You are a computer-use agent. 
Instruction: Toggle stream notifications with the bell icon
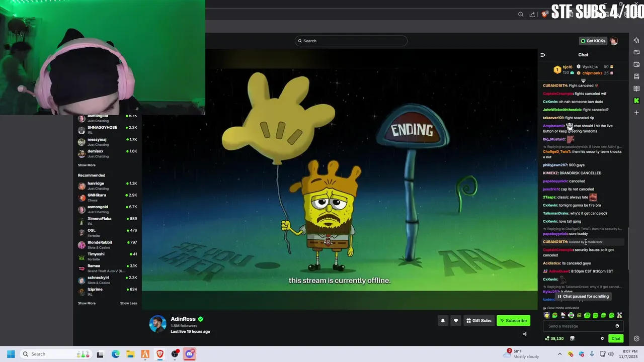[x=443, y=321]
